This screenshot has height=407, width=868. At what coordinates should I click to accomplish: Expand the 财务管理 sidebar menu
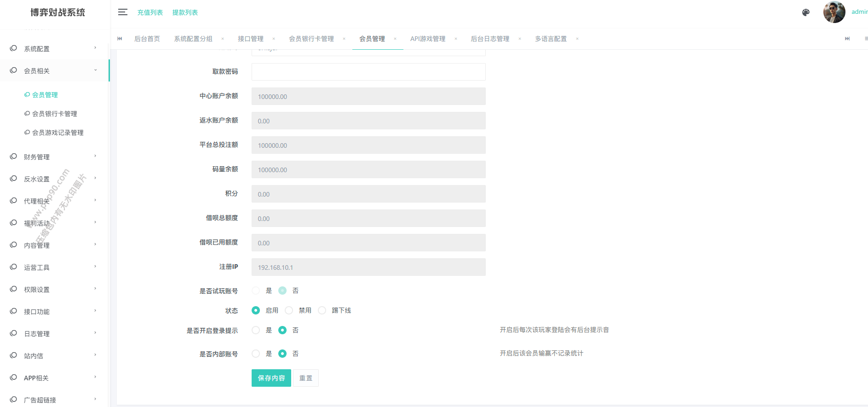(x=37, y=157)
